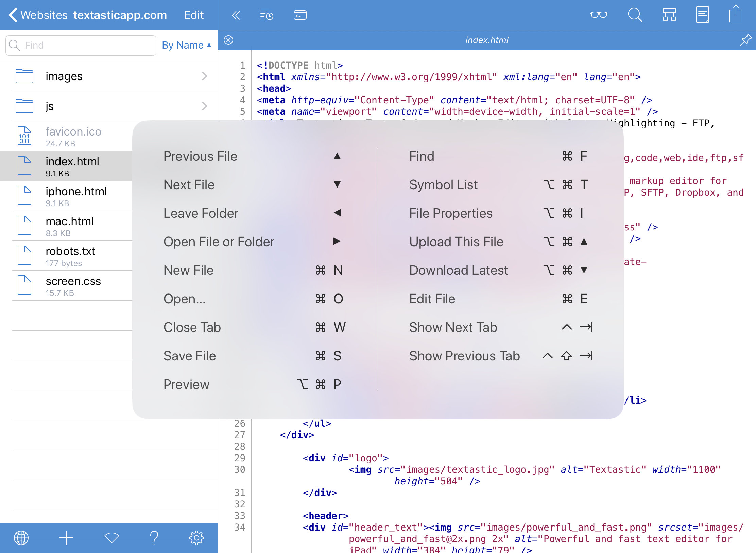Tap the share export icon

click(736, 14)
